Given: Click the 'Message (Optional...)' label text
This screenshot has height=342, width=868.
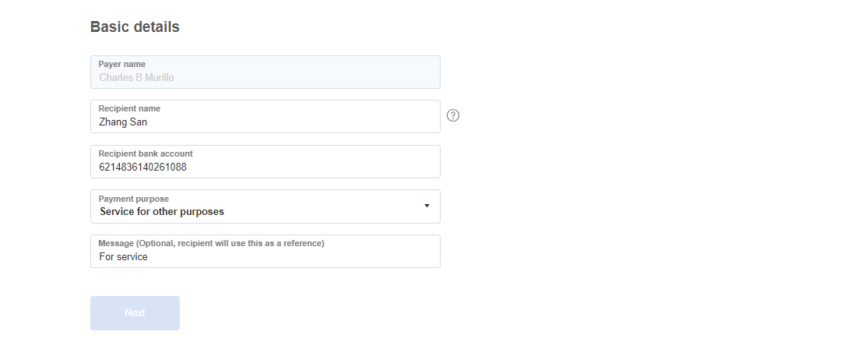Looking at the screenshot, I should click(x=212, y=243).
